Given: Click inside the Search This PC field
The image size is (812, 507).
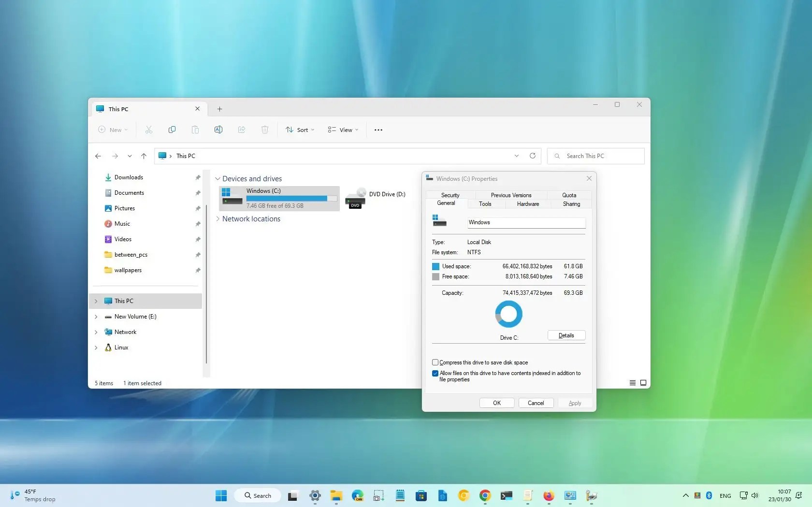Looking at the screenshot, I should [x=595, y=156].
